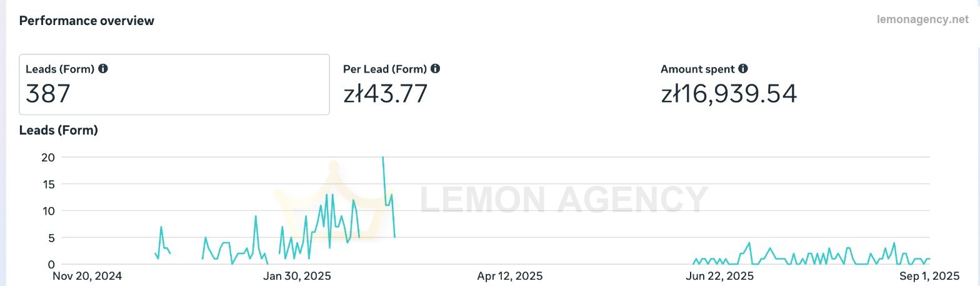Click the Apr 12, 2025 axis date

tap(509, 276)
